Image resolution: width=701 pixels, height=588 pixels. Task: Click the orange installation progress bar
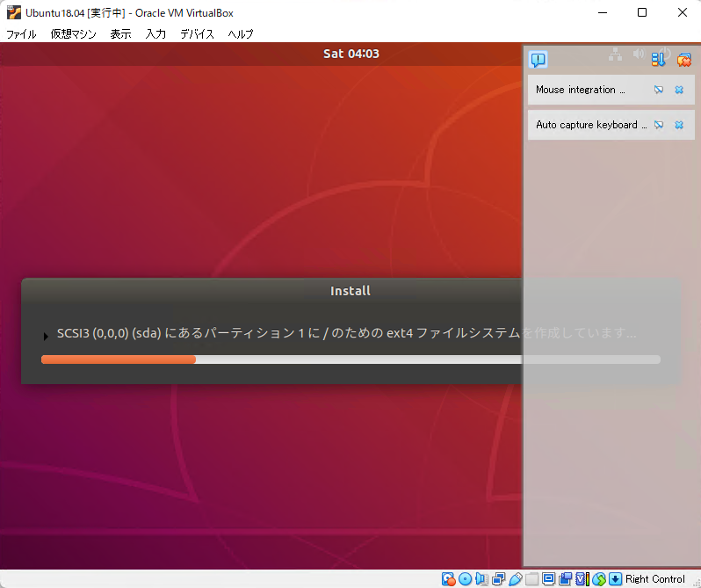pos(119,359)
